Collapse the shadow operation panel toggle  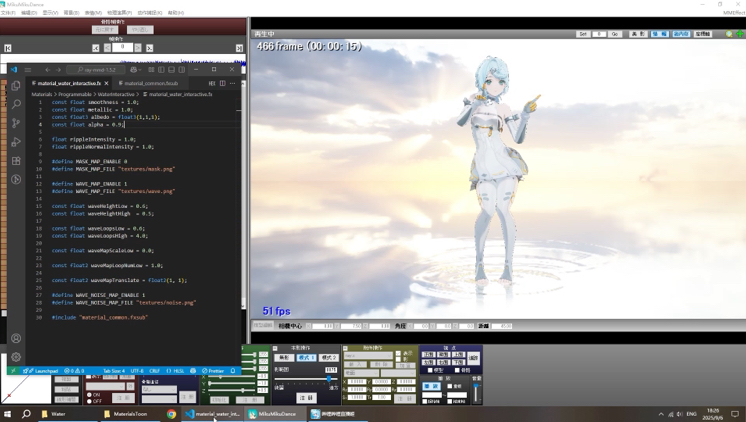click(x=275, y=348)
